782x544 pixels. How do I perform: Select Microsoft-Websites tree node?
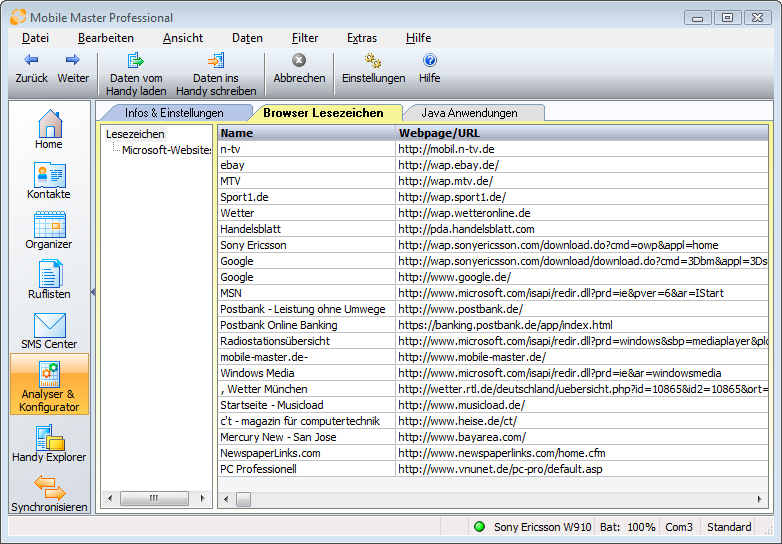coord(166,150)
